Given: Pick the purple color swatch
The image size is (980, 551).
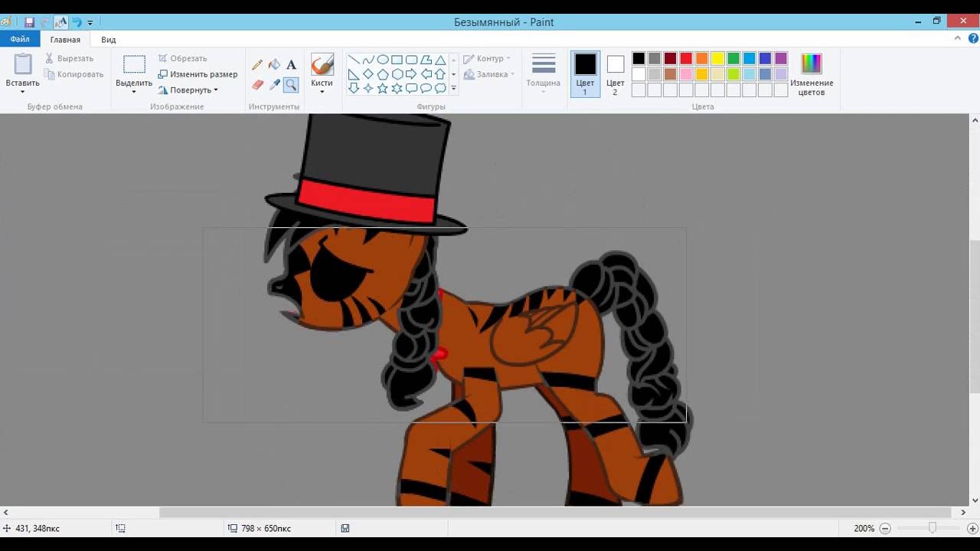Looking at the screenshot, I should (x=781, y=58).
